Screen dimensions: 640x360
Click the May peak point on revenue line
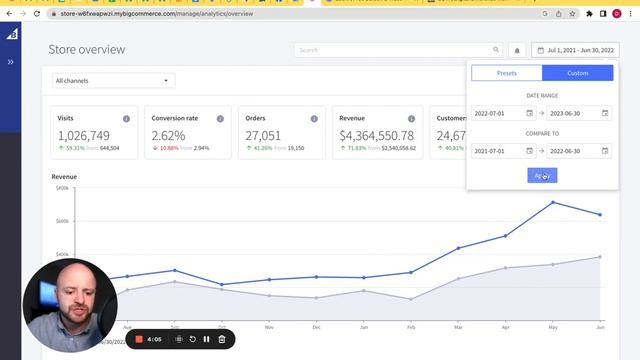(x=553, y=202)
